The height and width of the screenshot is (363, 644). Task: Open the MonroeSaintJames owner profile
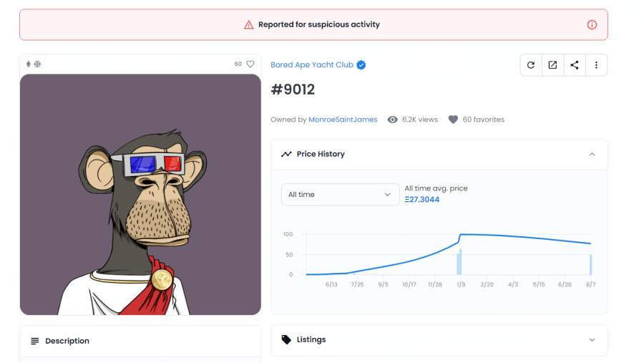(343, 120)
